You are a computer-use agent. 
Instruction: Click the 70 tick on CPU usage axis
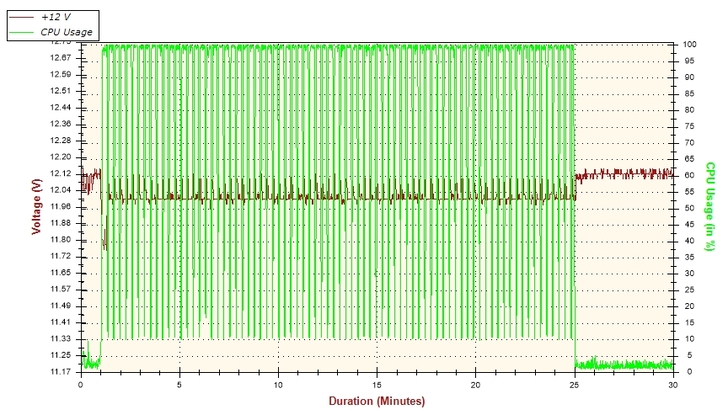click(689, 143)
